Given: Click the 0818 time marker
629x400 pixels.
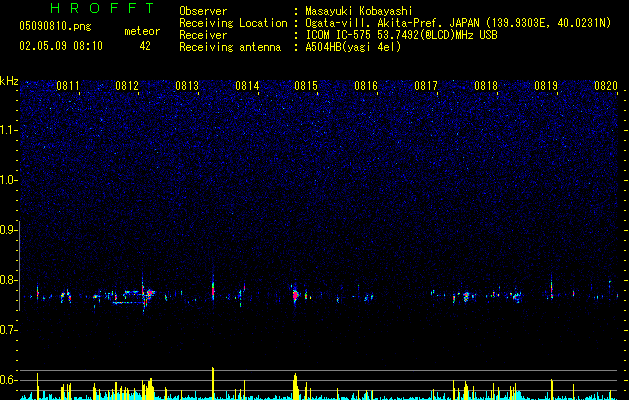Looking at the screenshot, I should 486,86.
